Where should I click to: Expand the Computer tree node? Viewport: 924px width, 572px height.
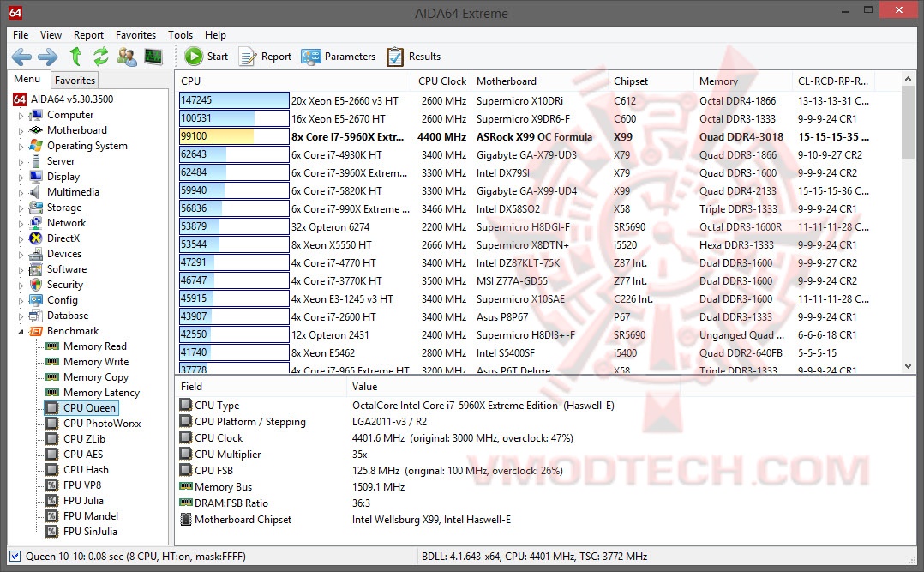pos(21,116)
